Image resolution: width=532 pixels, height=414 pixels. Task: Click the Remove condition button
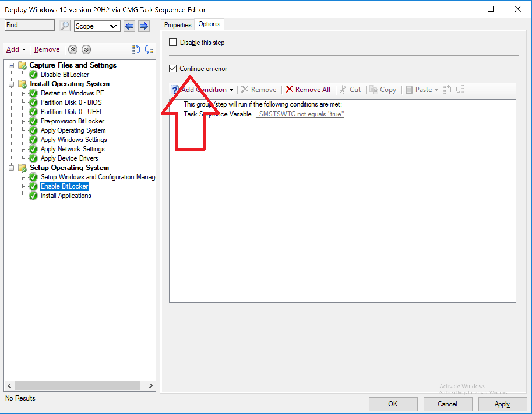[259, 90]
